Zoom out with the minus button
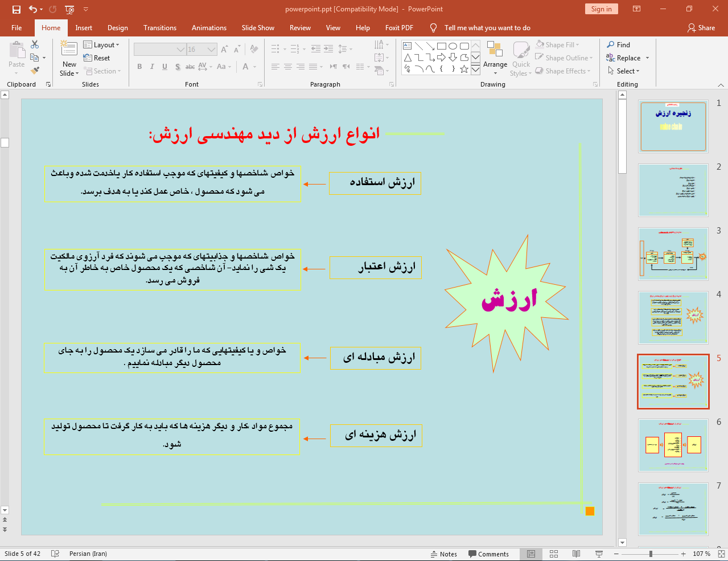 point(616,554)
